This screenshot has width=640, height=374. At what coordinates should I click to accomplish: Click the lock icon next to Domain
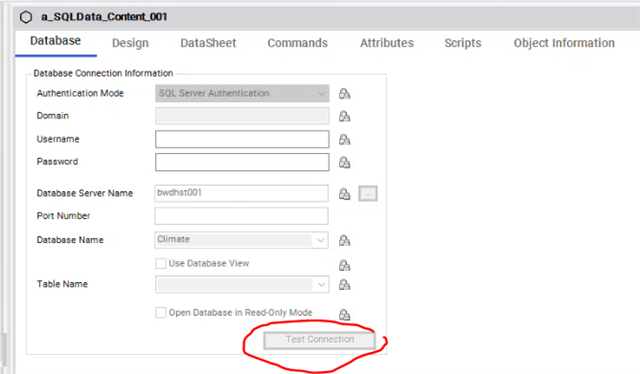(344, 116)
